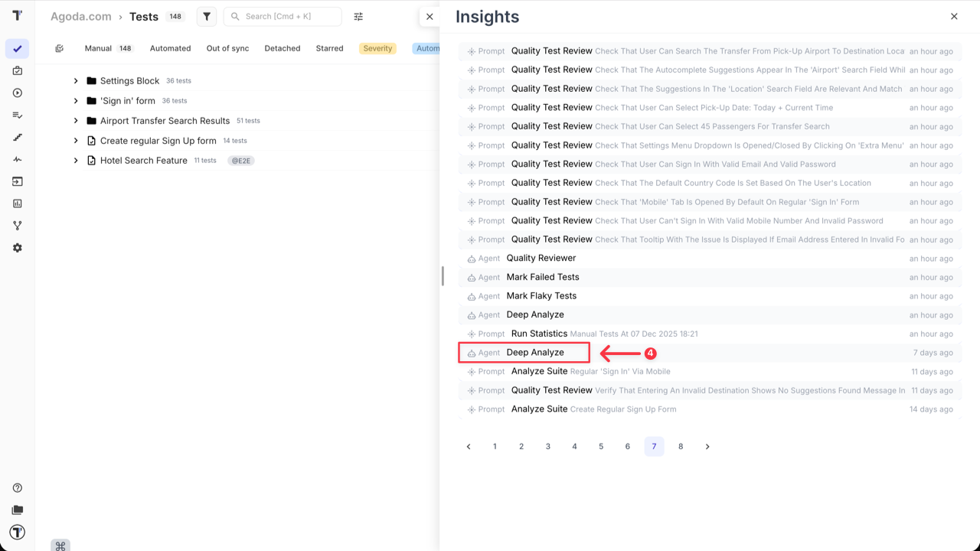Click the filter funnel icon
Viewport: 980px width, 551px height.
pos(206,16)
